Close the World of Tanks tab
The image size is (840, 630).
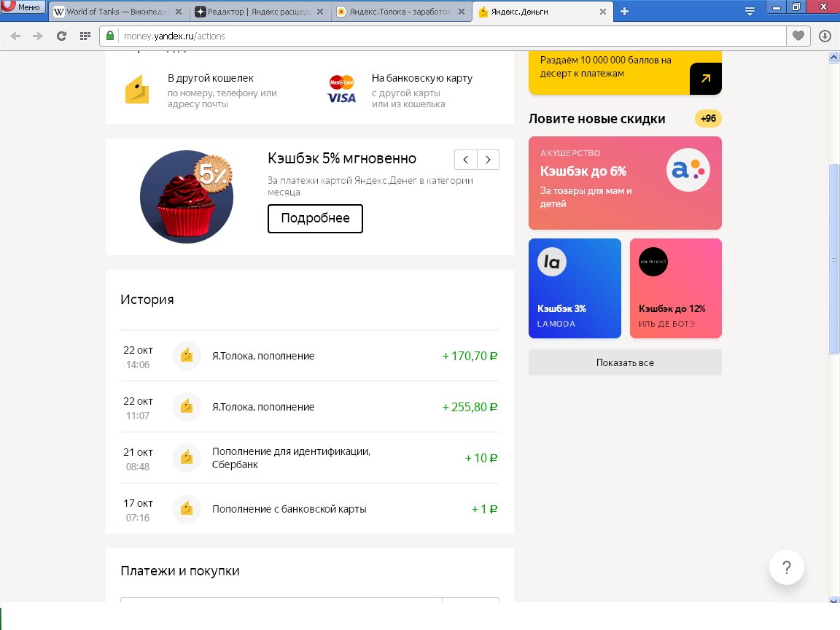(x=179, y=11)
